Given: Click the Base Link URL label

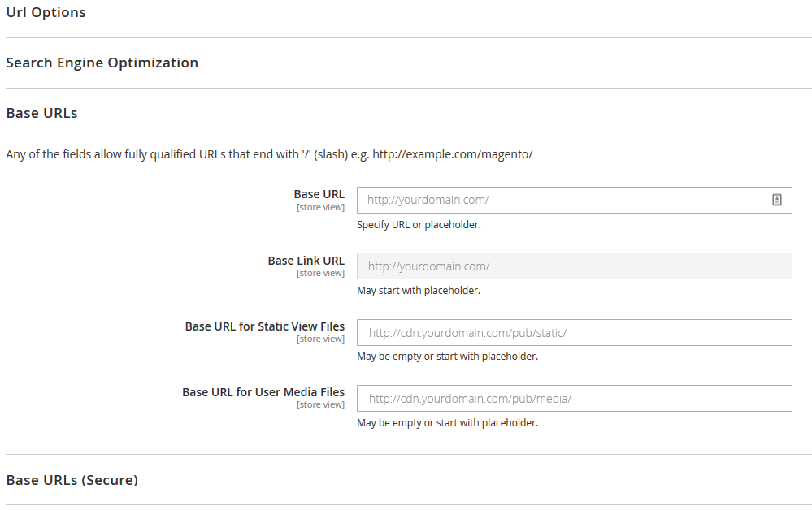Looking at the screenshot, I should click(306, 261).
